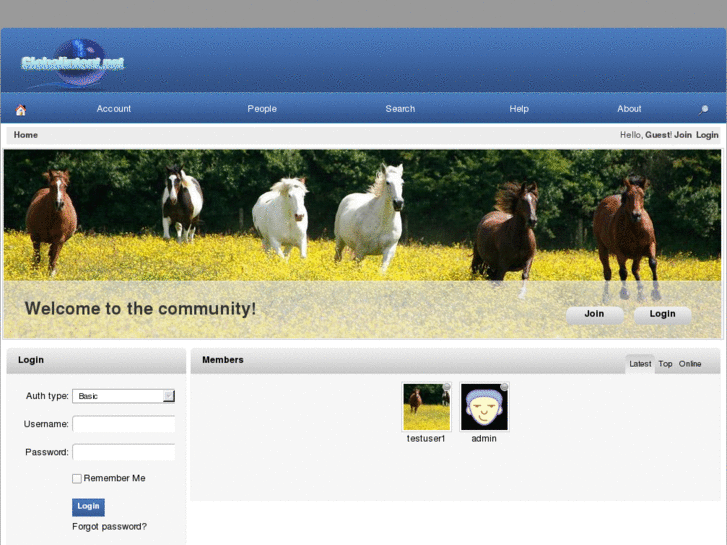727x545 pixels.
Task: Focus the Username input field
Action: coord(124,424)
